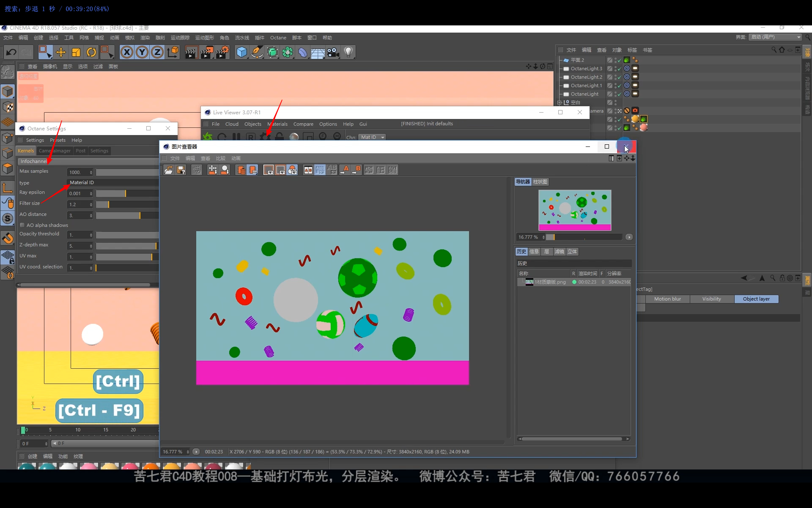Screen dimensions: 812x508
Task: Open the Chn Mat ID dropdown
Action: pyautogui.click(x=372, y=137)
